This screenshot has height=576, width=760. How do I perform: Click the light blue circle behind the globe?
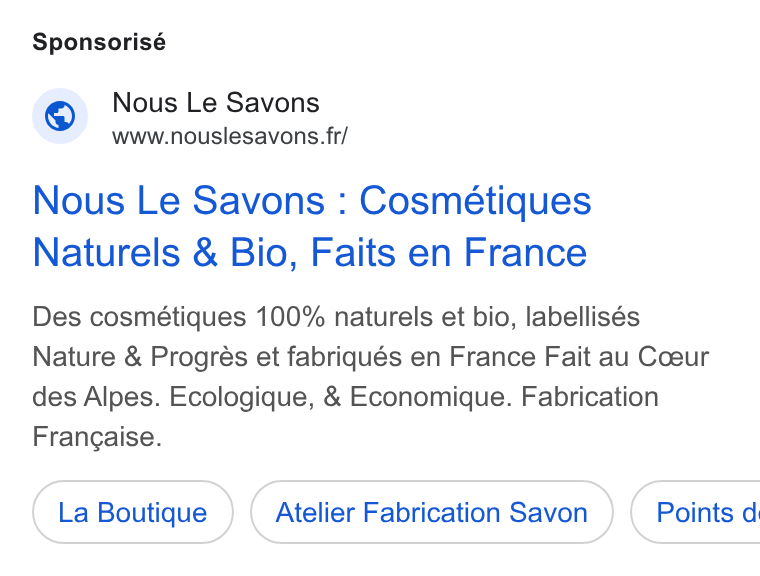pos(60,116)
